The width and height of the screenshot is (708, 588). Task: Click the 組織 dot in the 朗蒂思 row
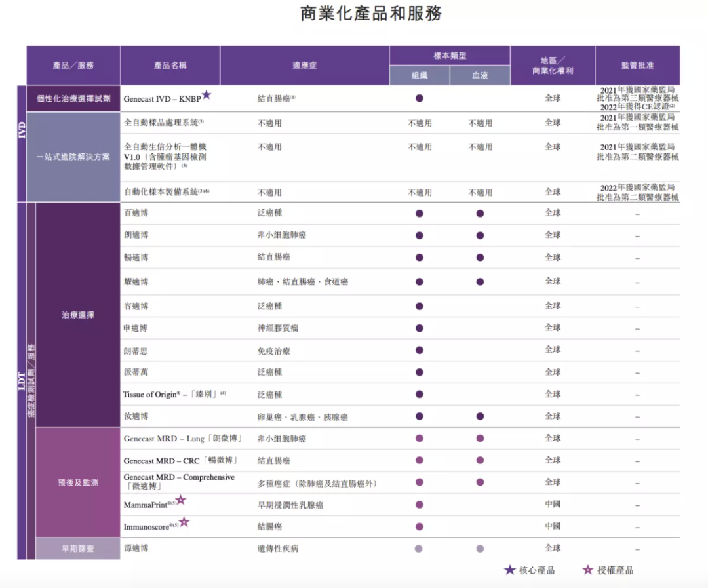click(x=420, y=350)
